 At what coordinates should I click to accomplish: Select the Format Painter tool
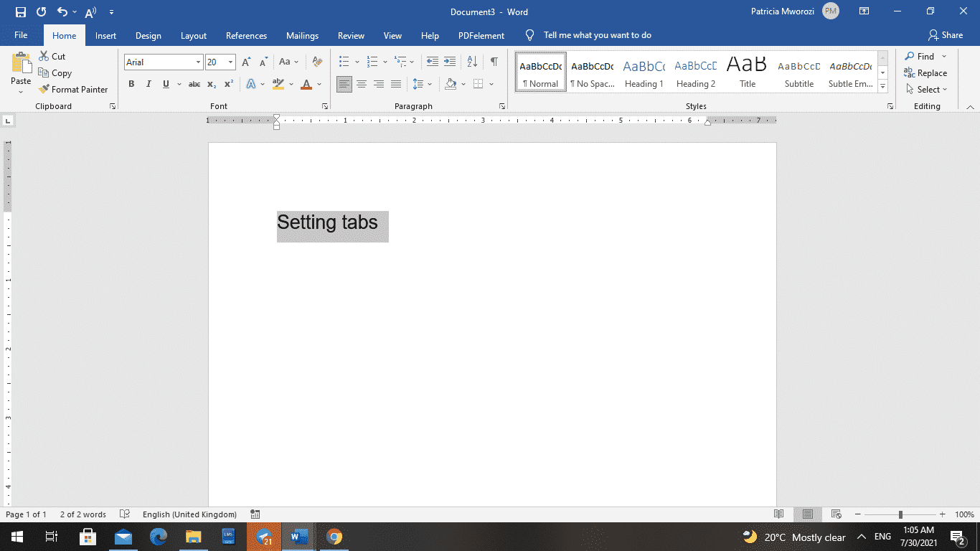74,89
